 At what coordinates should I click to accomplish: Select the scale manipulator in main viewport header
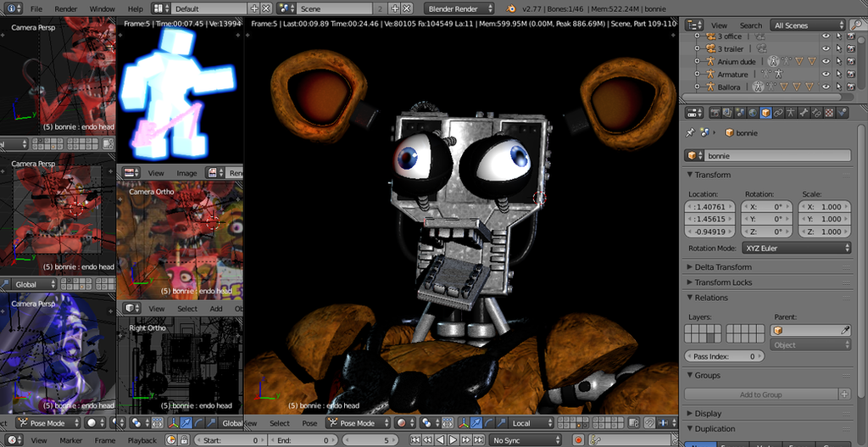tap(502, 423)
